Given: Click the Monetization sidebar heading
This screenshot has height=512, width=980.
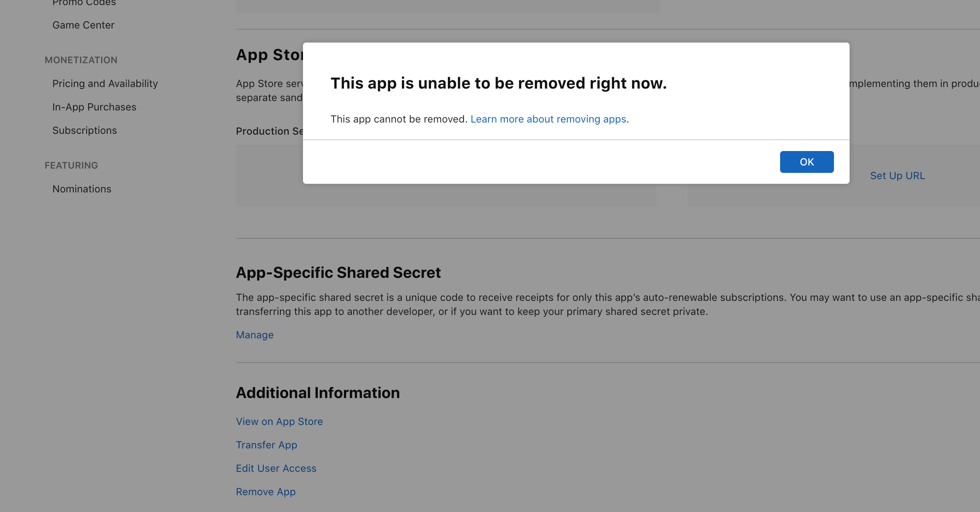Looking at the screenshot, I should coord(81,60).
